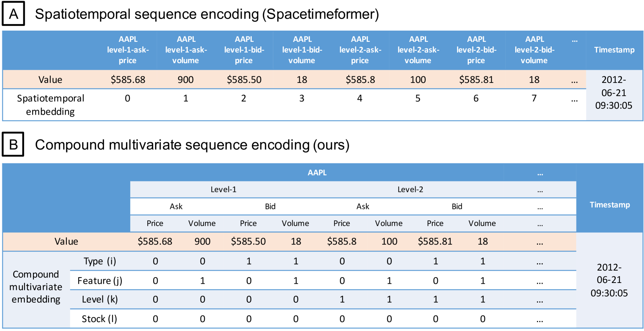Click the Type (i) row label
Viewport: 644px width, 331px height.
click(x=100, y=261)
